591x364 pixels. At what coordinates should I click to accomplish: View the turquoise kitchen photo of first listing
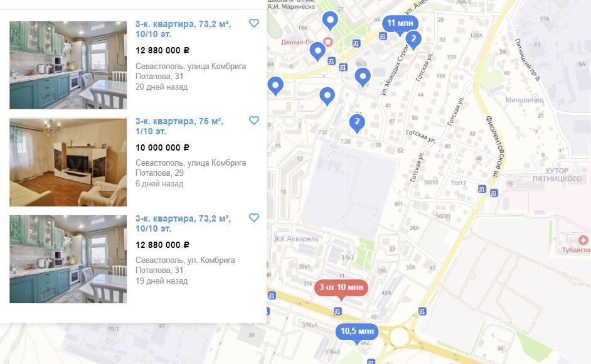click(68, 65)
